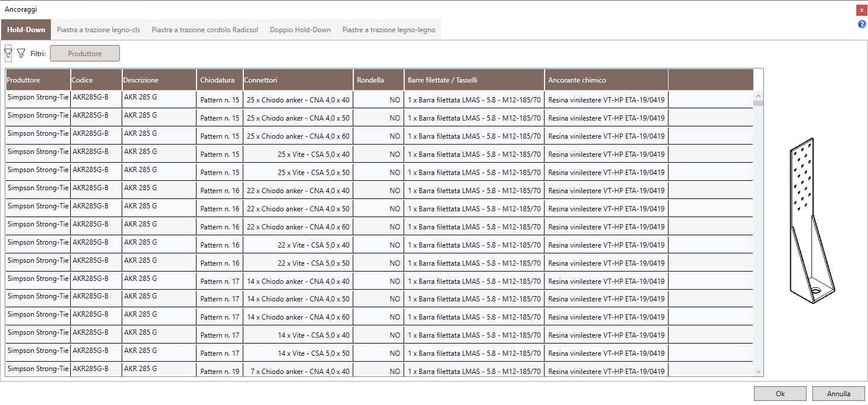Select row 25 x Chiodo anker CNA 4,0 x 60
The width and height of the screenshot is (868, 405).
tap(379, 136)
